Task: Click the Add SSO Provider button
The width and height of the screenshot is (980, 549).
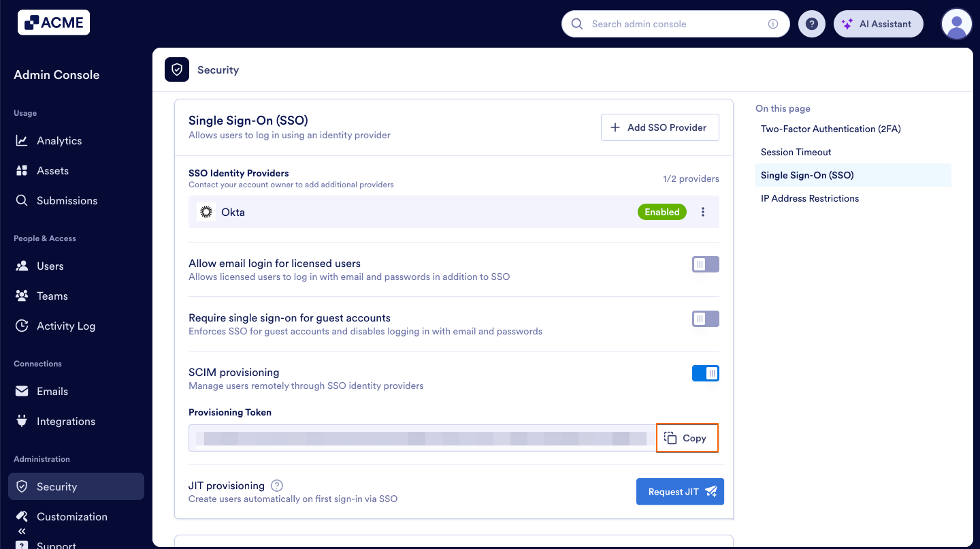Action: [659, 127]
